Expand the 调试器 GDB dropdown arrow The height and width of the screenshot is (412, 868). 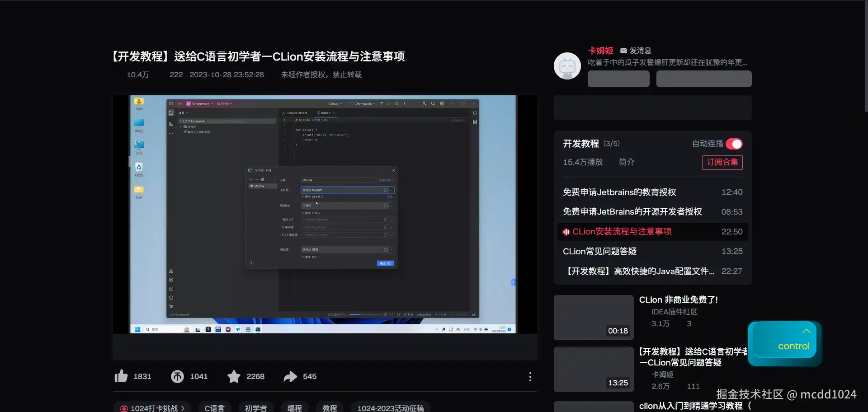[392, 249]
